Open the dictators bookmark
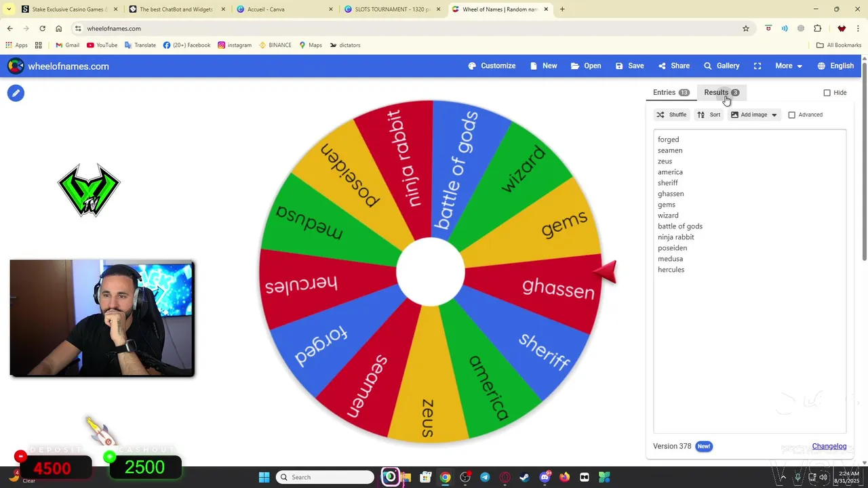 click(x=345, y=45)
